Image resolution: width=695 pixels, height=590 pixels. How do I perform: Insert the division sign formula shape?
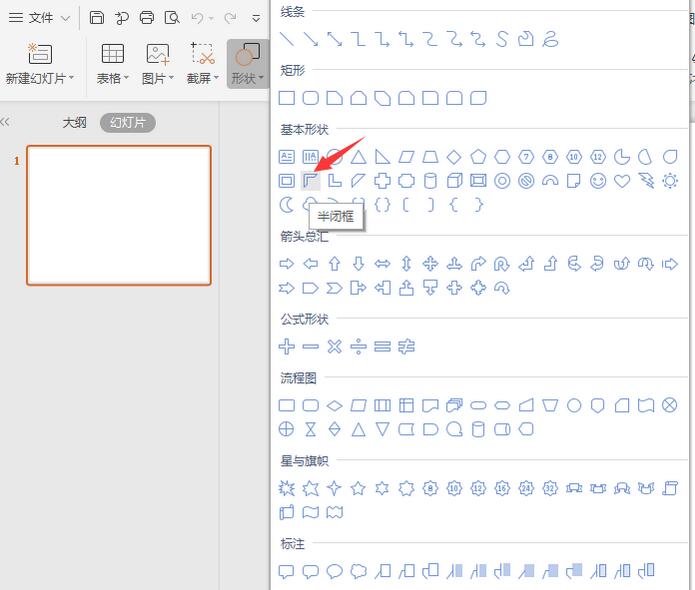click(x=358, y=347)
